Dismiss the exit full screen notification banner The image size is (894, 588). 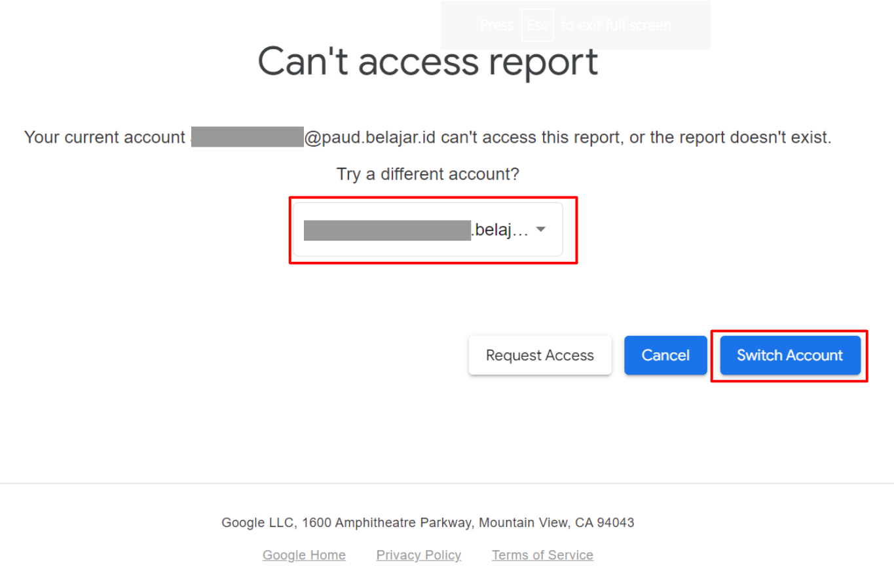(x=575, y=26)
